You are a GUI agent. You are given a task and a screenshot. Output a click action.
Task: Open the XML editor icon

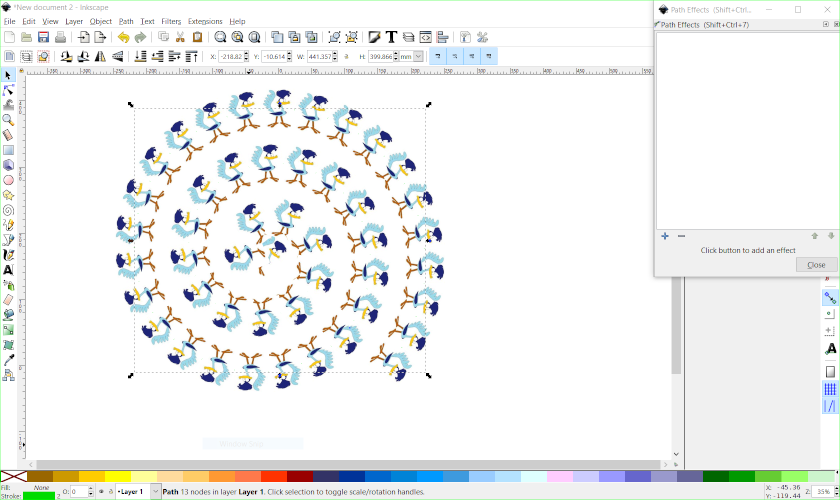click(x=425, y=37)
